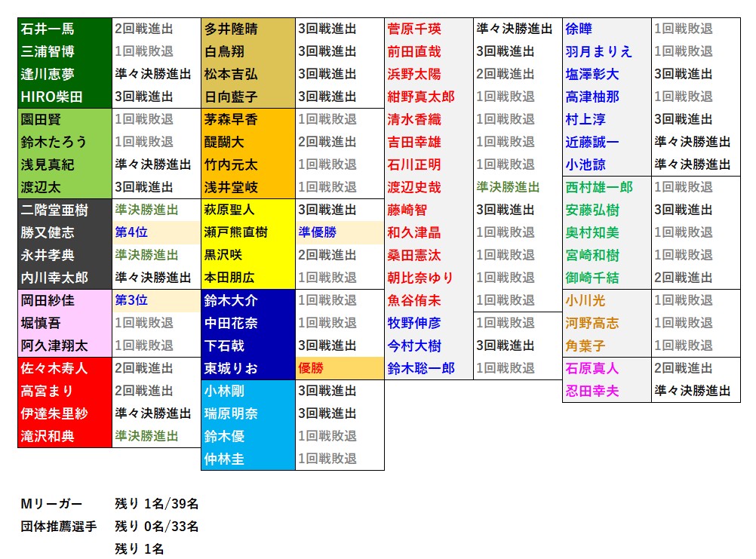Click the 滝沢和典 name cell
756x559 pixels.
(x=65, y=437)
